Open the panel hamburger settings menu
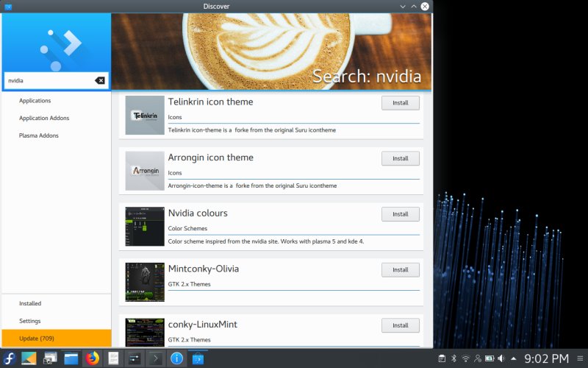This screenshot has height=368, width=588. click(x=580, y=358)
